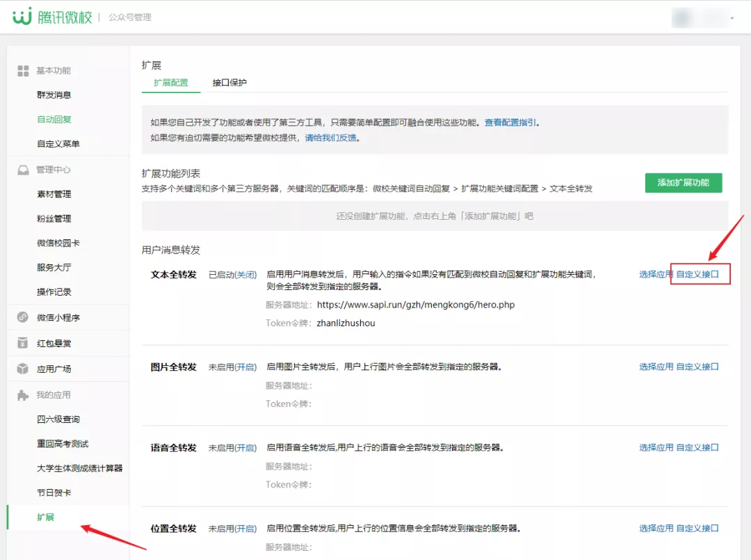Viewport: 751px width, 560px height.
Task: Click 选择应用 for 文本全转发
Action: click(x=656, y=275)
